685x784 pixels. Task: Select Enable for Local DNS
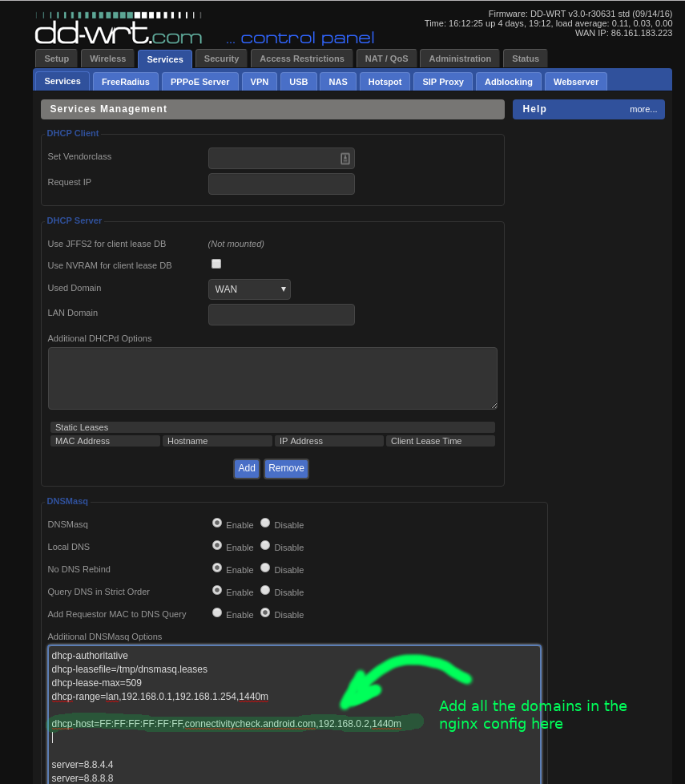pos(217,545)
